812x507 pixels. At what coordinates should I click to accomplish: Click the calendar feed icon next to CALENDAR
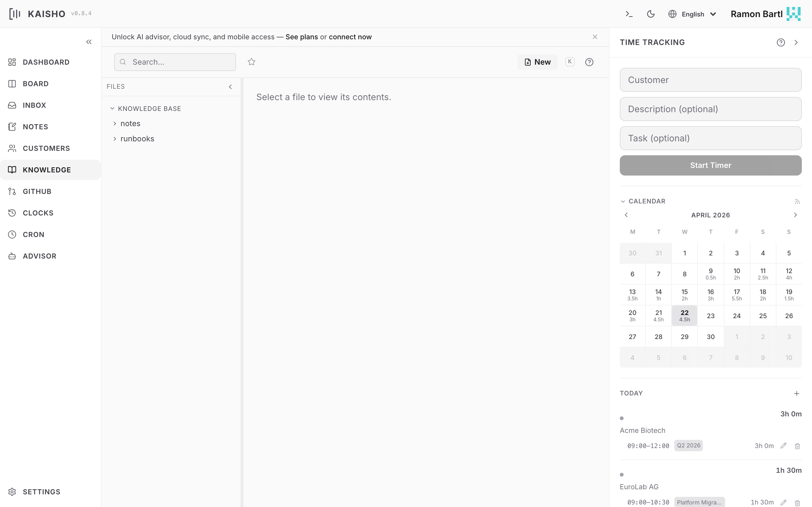tap(797, 201)
